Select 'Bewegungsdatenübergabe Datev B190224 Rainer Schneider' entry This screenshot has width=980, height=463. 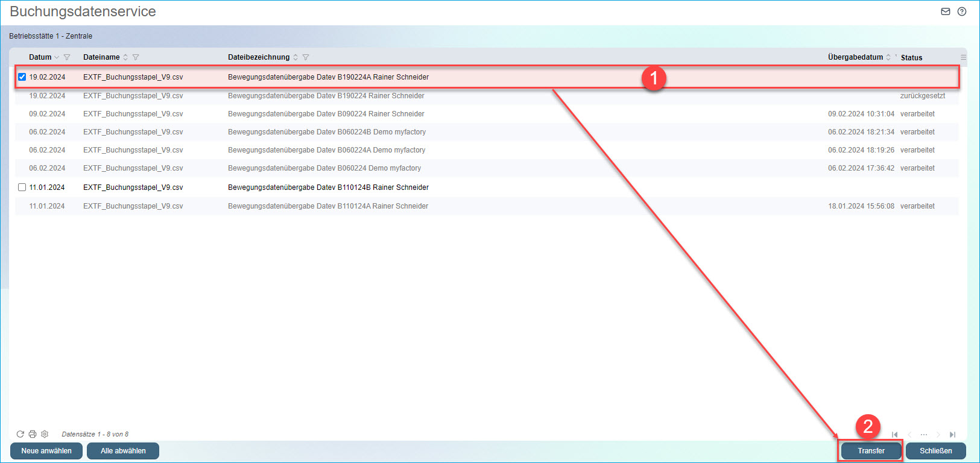(x=326, y=96)
